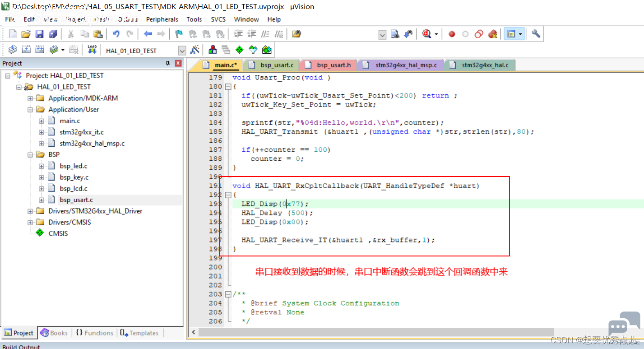Open Options for Target with the magic wand icon
This screenshot has width=644, height=349.
(195, 50)
